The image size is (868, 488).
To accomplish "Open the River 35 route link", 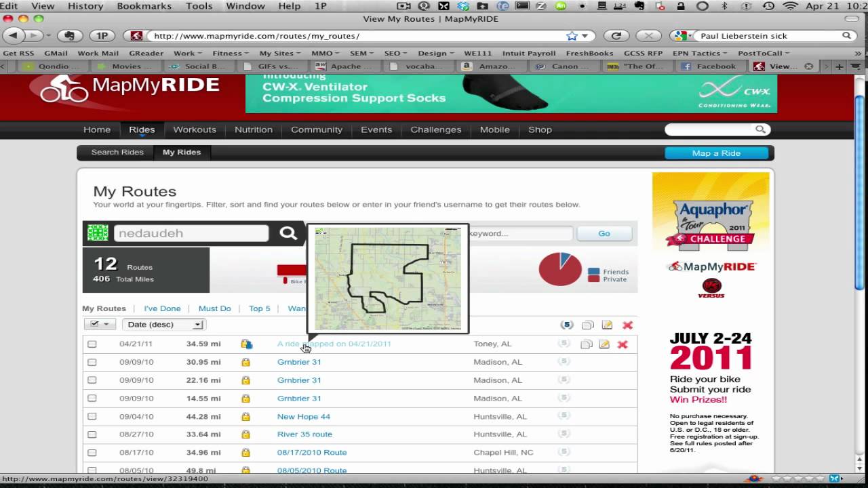I will tap(304, 434).
